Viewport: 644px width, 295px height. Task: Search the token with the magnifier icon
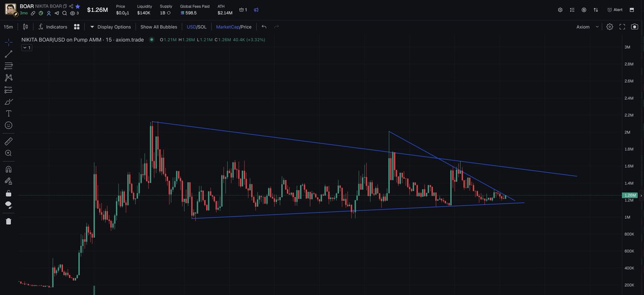click(x=65, y=12)
